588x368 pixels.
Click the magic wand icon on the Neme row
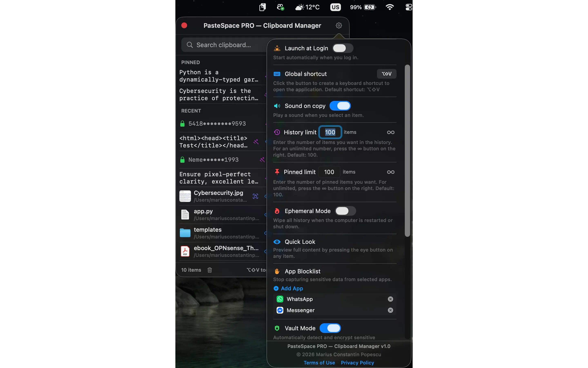[262, 160]
